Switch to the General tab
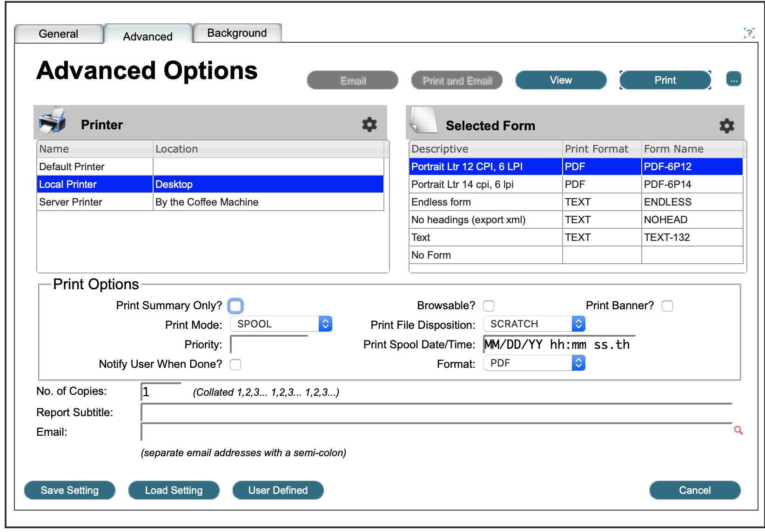This screenshot has height=532, width=765. (59, 34)
